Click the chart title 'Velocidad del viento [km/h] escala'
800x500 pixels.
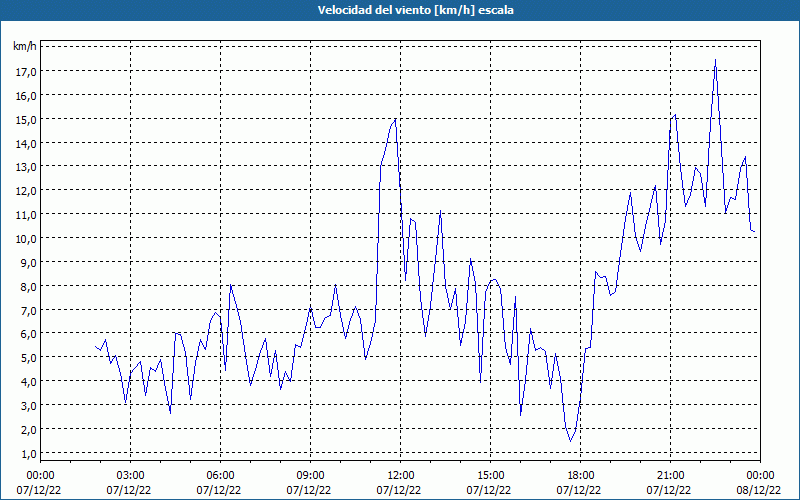click(415, 10)
